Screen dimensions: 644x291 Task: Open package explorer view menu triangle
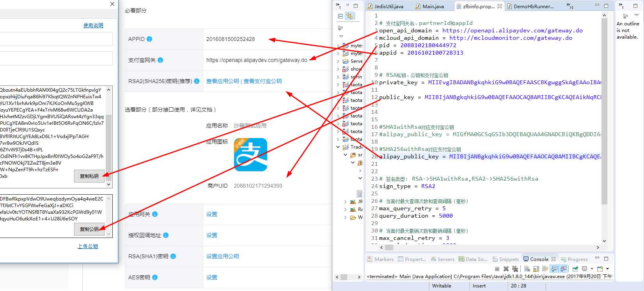(x=341, y=36)
